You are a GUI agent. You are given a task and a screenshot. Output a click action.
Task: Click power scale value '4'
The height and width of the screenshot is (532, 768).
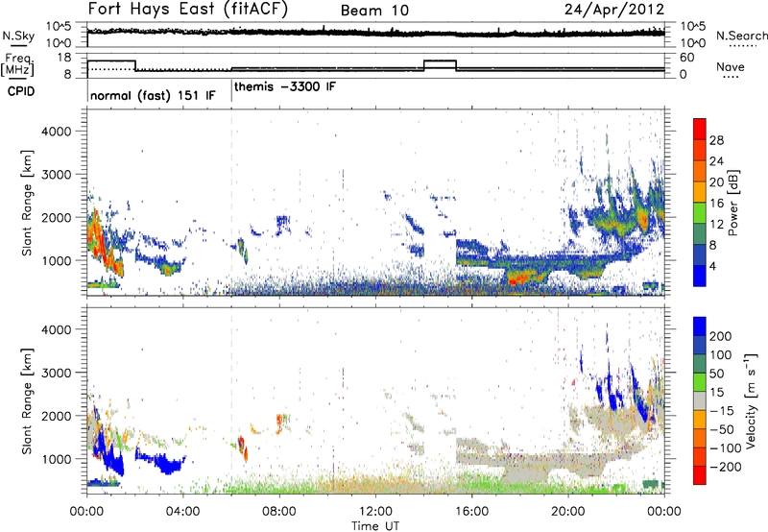click(712, 266)
